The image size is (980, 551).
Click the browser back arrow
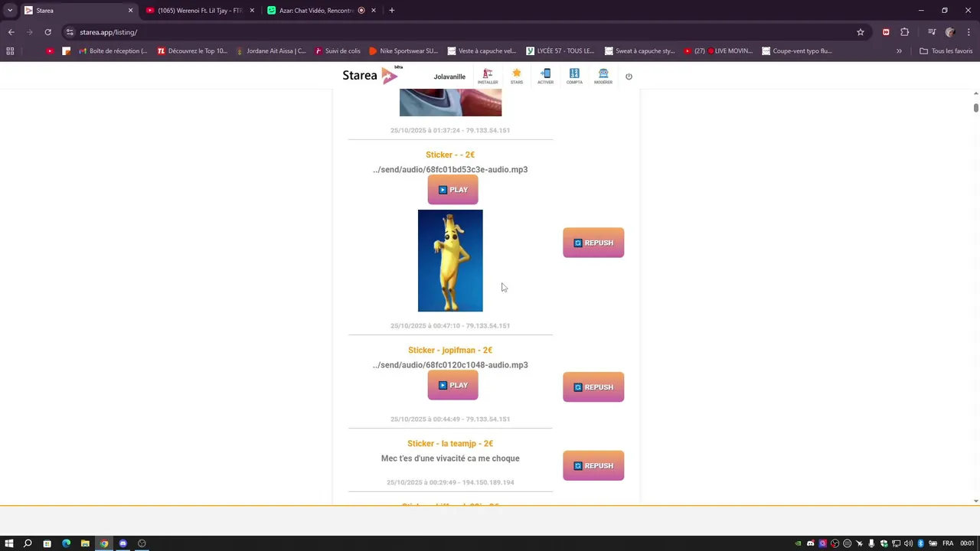point(11,32)
